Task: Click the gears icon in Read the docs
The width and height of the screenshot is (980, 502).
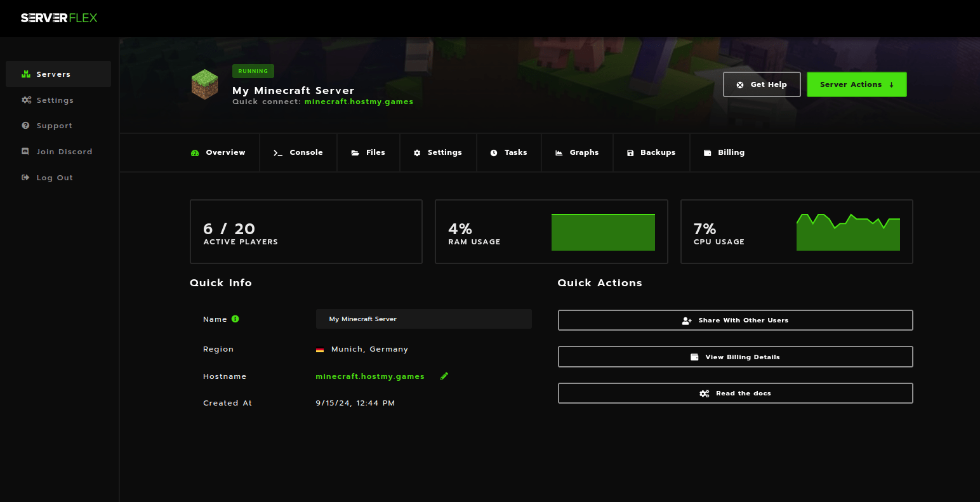Action: tap(705, 393)
